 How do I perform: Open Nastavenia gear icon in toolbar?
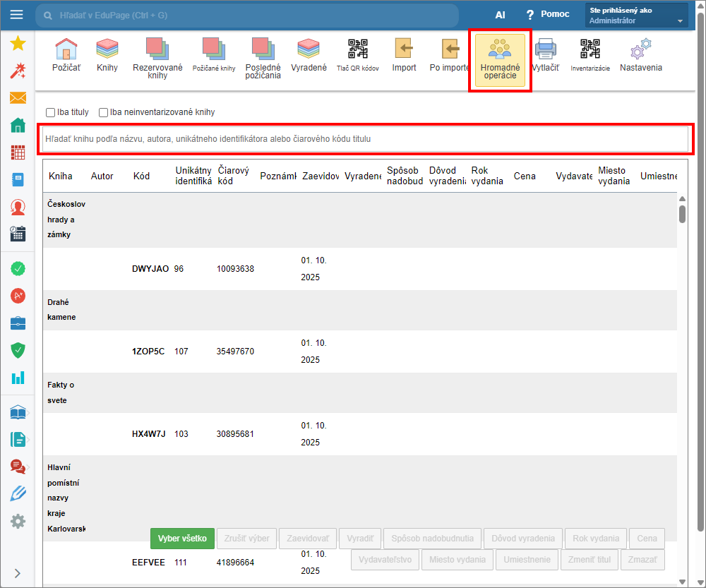pos(640,49)
